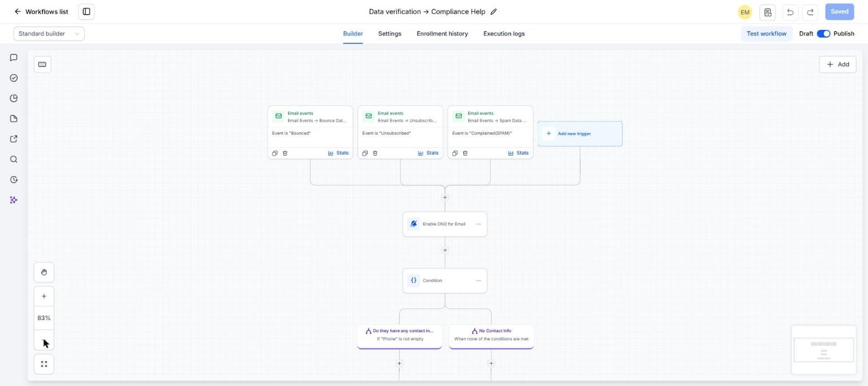The image size is (868, 386).
Task: Click the Test workflow button
Action: tap(766, 34)
